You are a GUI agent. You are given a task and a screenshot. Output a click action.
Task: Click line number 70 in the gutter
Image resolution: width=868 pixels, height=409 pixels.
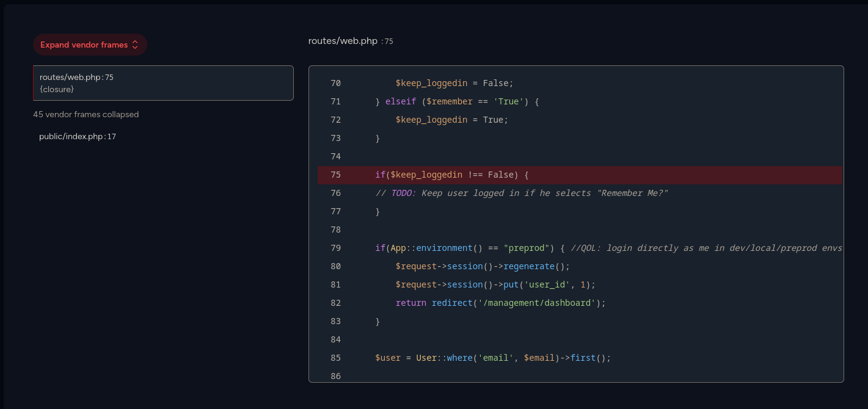click(335, 83)
